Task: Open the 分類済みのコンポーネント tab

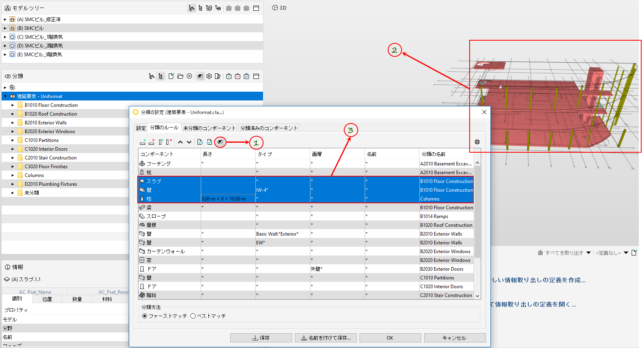Action: pyautogui.click(x=269, y=128)
